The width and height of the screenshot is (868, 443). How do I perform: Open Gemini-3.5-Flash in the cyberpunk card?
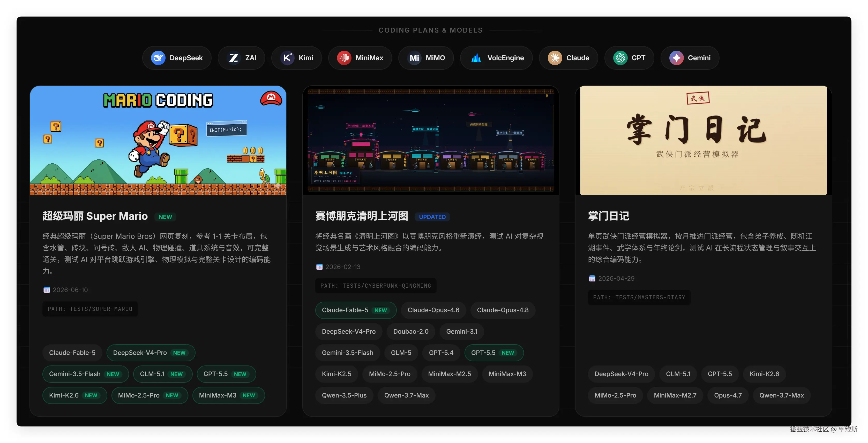(x=347, y=353)
